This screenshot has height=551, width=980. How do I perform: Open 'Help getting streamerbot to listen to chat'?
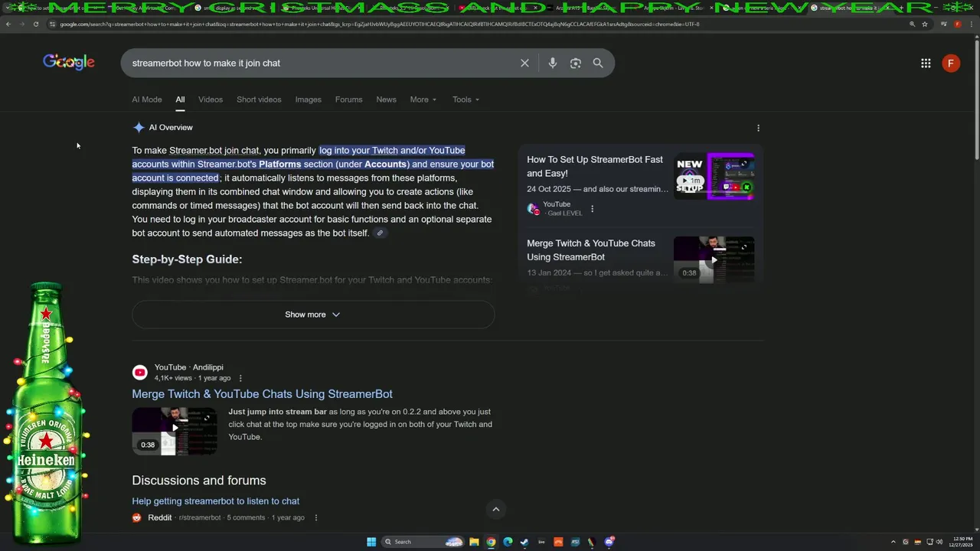click(x=215, y=501)
